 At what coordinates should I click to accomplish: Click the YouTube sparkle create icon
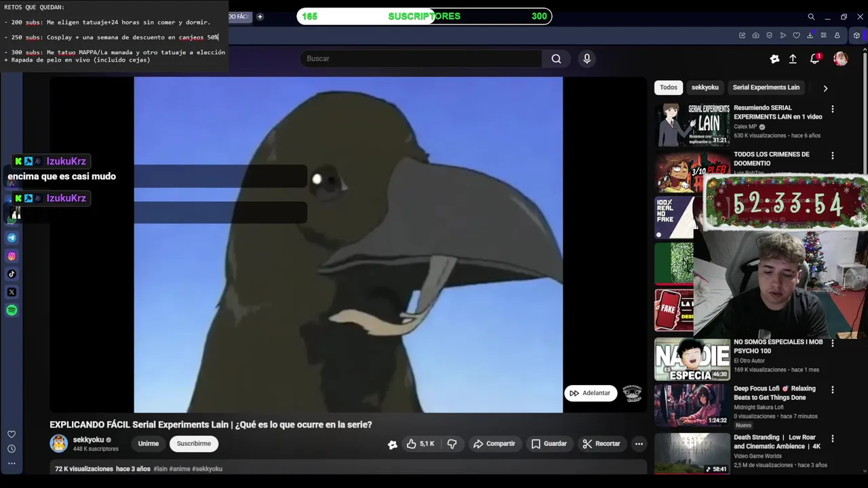pos(774,59)
